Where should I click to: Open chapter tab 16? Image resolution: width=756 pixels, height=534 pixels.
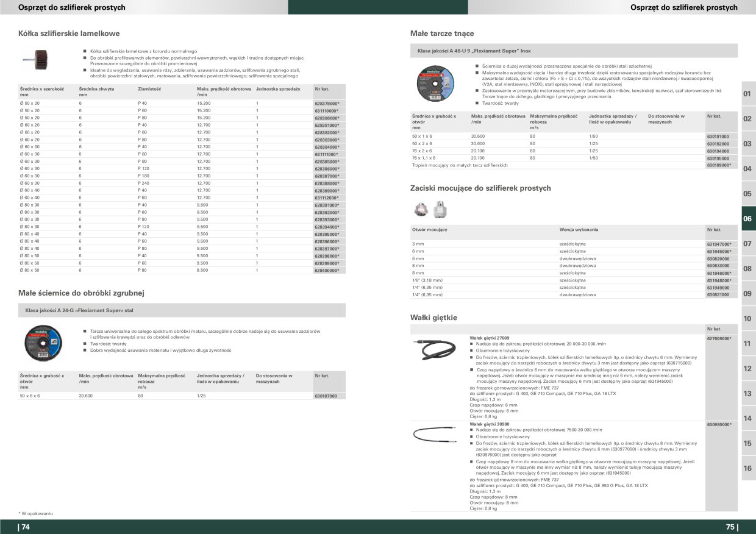(748, 469)
